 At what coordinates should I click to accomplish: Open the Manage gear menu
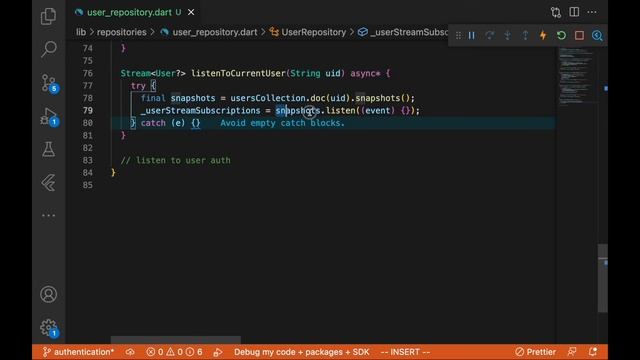pyautogui.click(x=49, y=328)
